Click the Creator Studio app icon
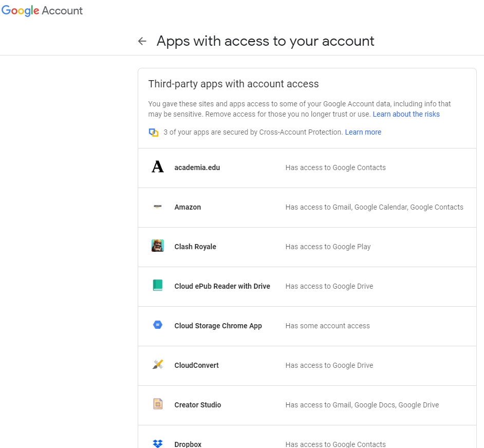The height and width of the screenshot is (448, 484). [x=158, y=404]
